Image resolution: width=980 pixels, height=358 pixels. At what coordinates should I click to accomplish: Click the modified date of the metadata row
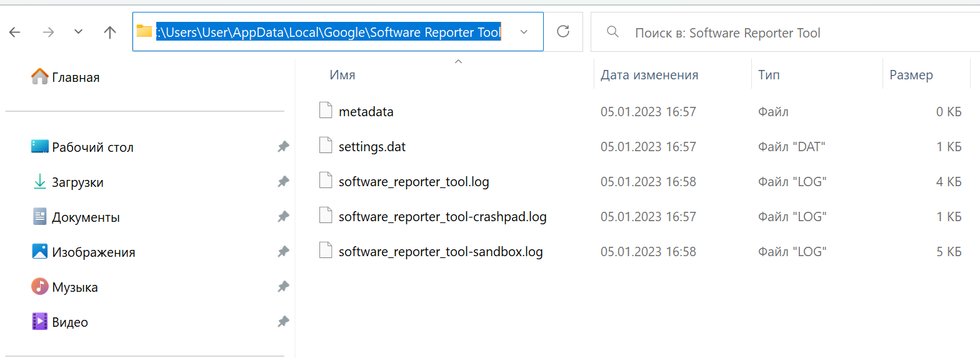[x=648, y=112]
